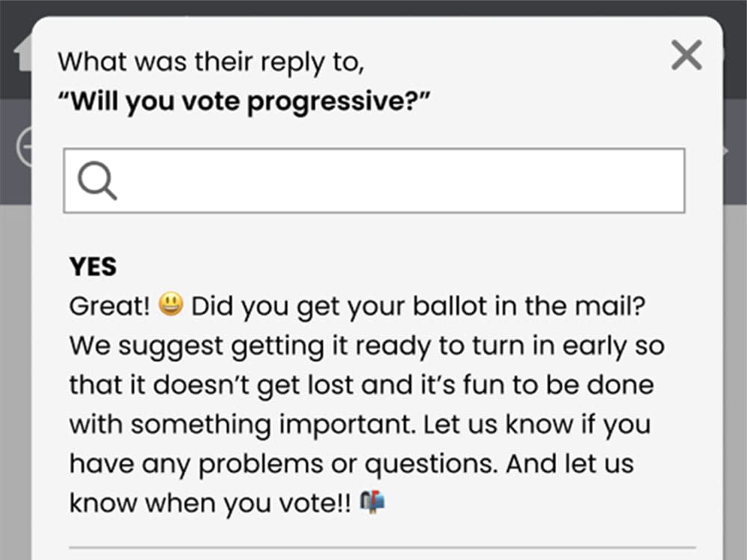Click the arrow icon behind dialog's right edge
This screenshot has height=560, width=747.
(726, 151)
